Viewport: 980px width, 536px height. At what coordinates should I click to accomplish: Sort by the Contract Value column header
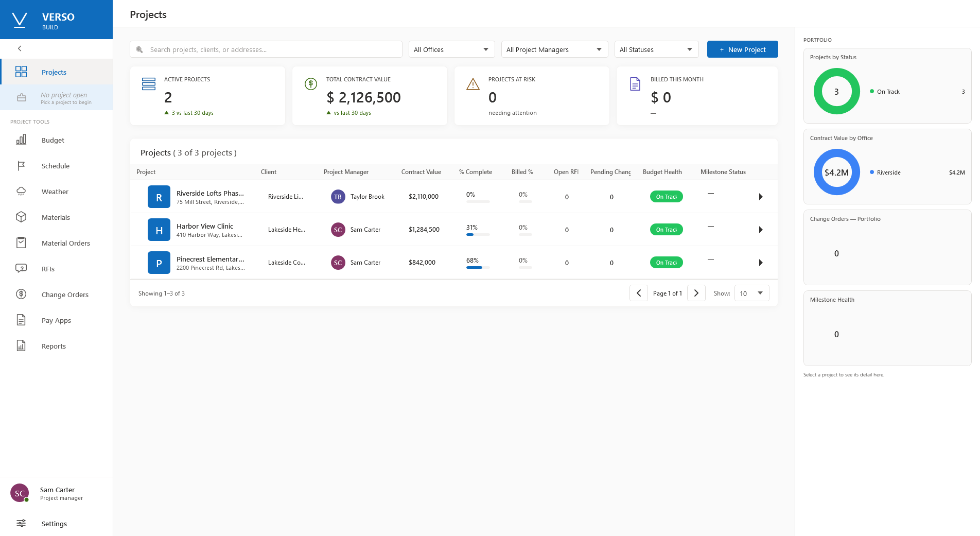(x=421, y=172)
